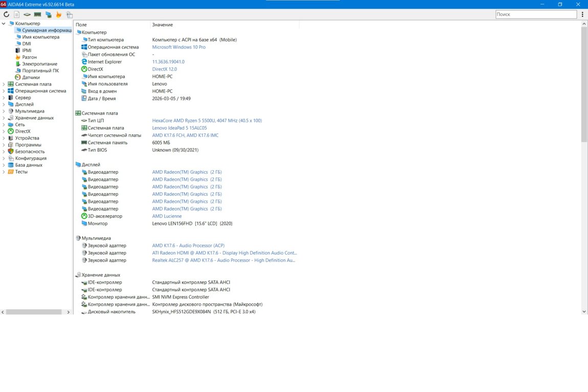This screenshot has height=392, width=588.
Task: Click the computer monitor toolbar icon
Action: [x=48, y=15]
